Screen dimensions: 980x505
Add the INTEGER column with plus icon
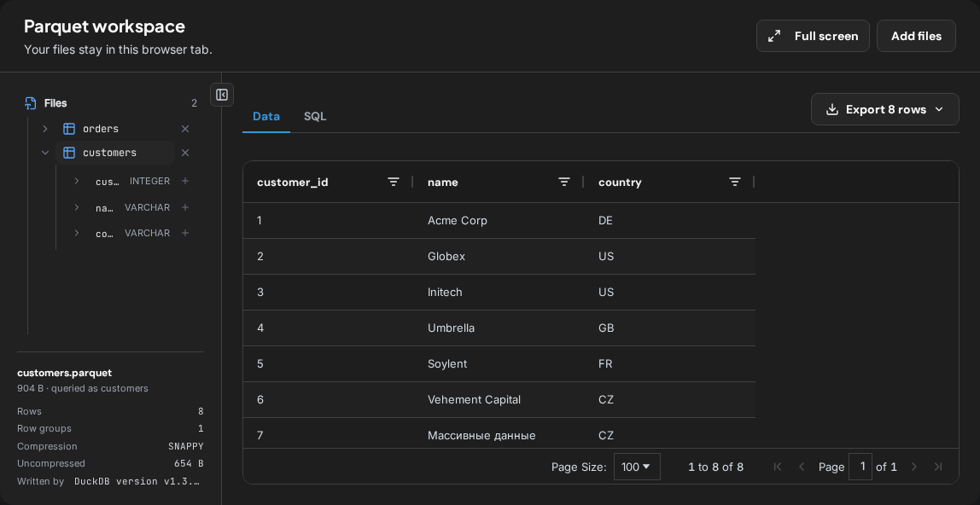[185, 181]
